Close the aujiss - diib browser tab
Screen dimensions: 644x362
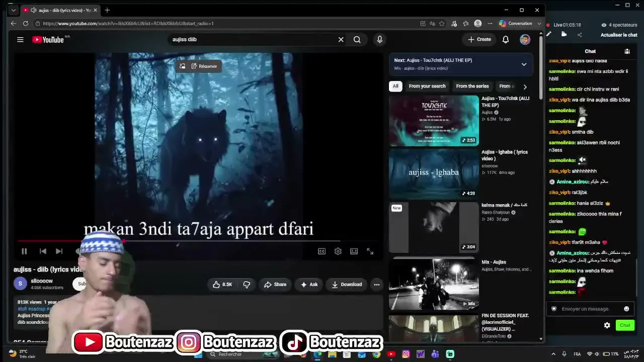[x=94, y=10]
